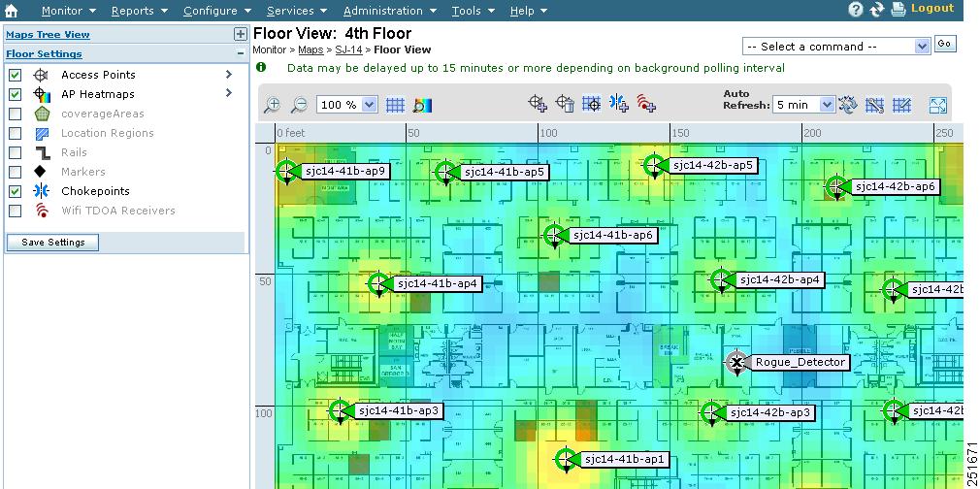Click the Maps Tree View link

click(x=48, y=34)
